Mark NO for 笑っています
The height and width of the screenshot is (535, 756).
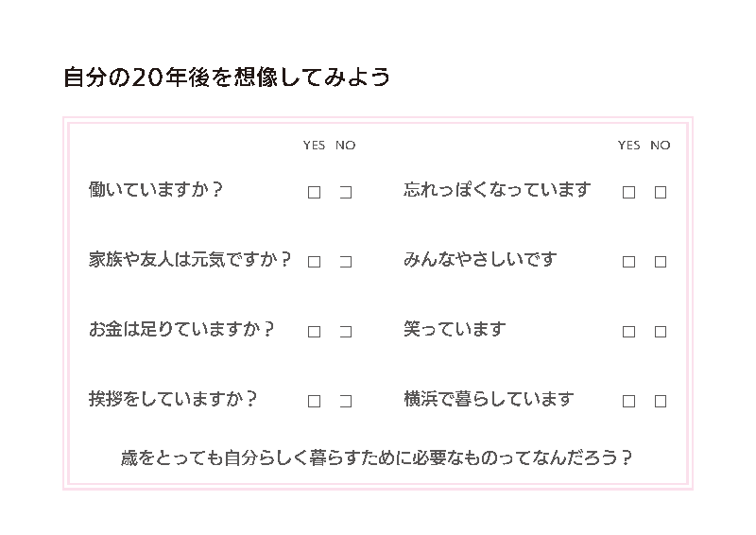(661, 332)
